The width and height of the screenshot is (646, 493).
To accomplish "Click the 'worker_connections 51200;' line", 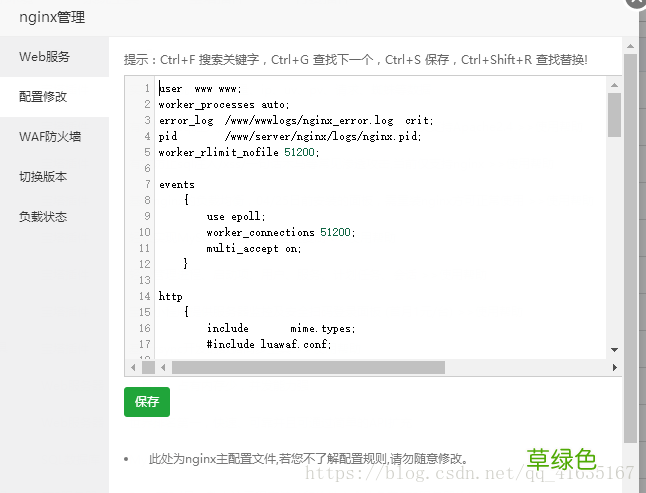I will [x=281, y=232].
